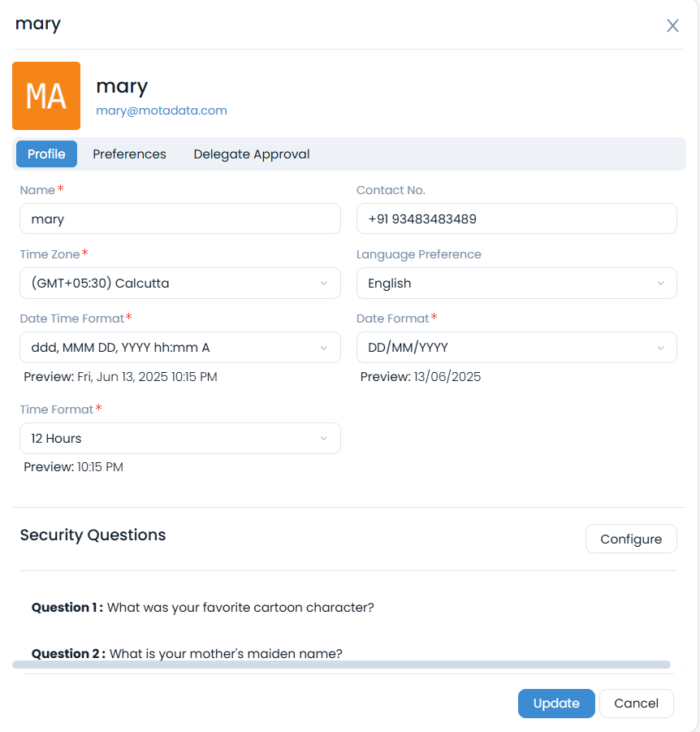Open the Delegate Approval tab
Viewport: 700px width, 732px height.
click(x=252, y=154)
